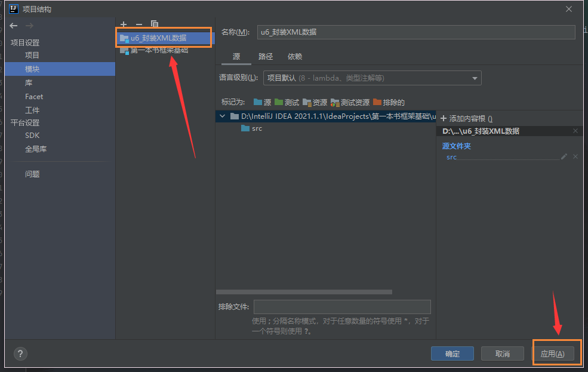Viewport: 588px width, 372px height.
Task: Open the 语言级别 dropdown
Action: click(372, 78)
